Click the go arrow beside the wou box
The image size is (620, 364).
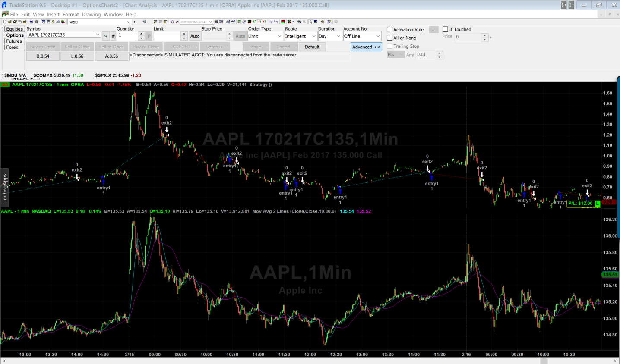click(135, 22)
